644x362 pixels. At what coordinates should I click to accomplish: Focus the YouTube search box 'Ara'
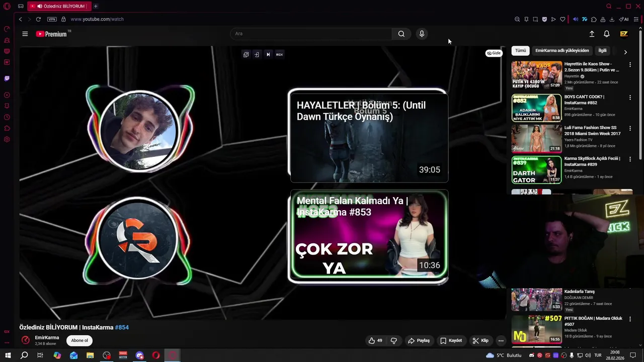coord(311,34)
